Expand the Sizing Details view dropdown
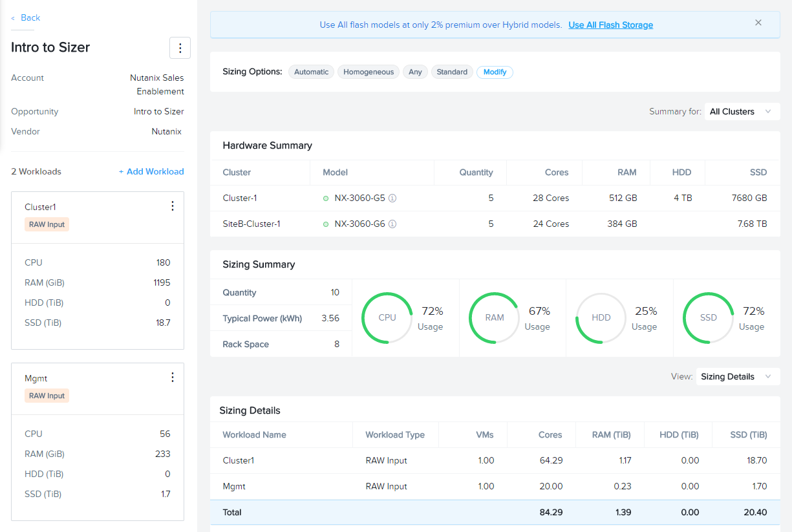The image size is (792, 532). (738, 377)
